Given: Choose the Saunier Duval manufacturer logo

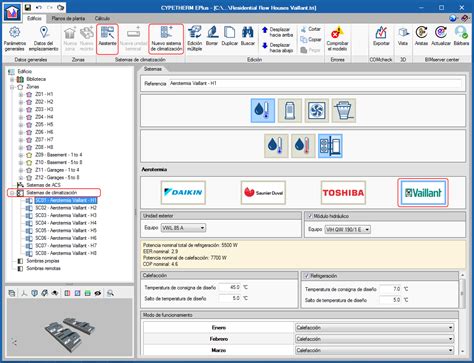Looking at the screenshot, I should 263,192.
